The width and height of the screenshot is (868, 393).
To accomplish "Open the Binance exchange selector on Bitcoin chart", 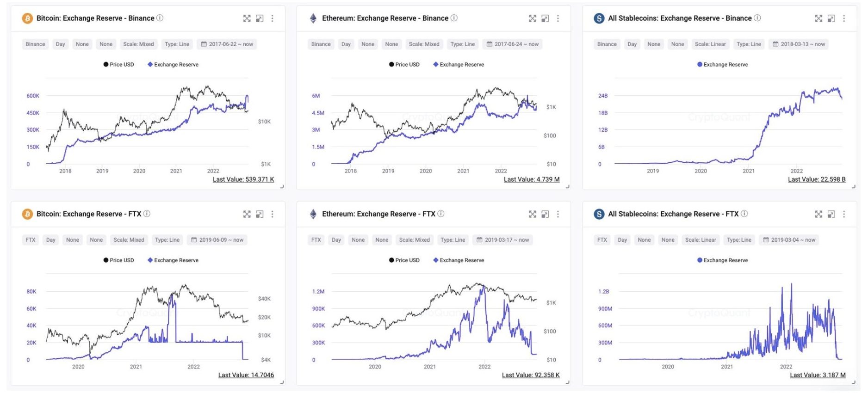I will [x=35, y=44].
